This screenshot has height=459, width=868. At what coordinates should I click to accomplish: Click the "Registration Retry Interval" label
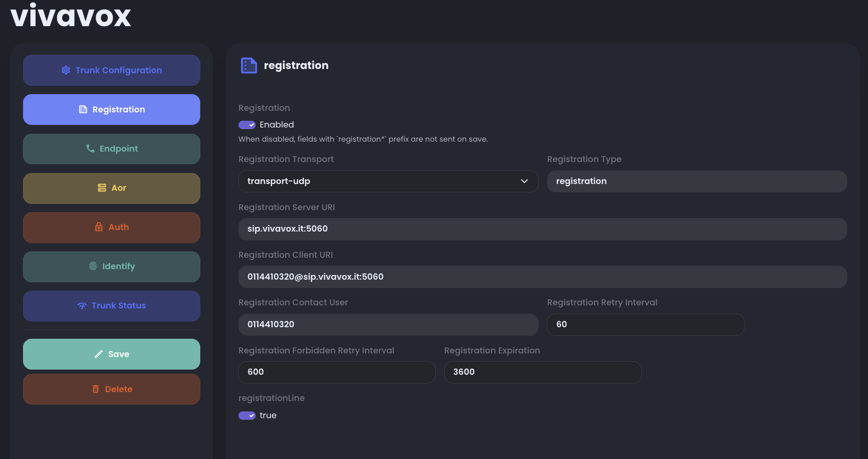602,302
